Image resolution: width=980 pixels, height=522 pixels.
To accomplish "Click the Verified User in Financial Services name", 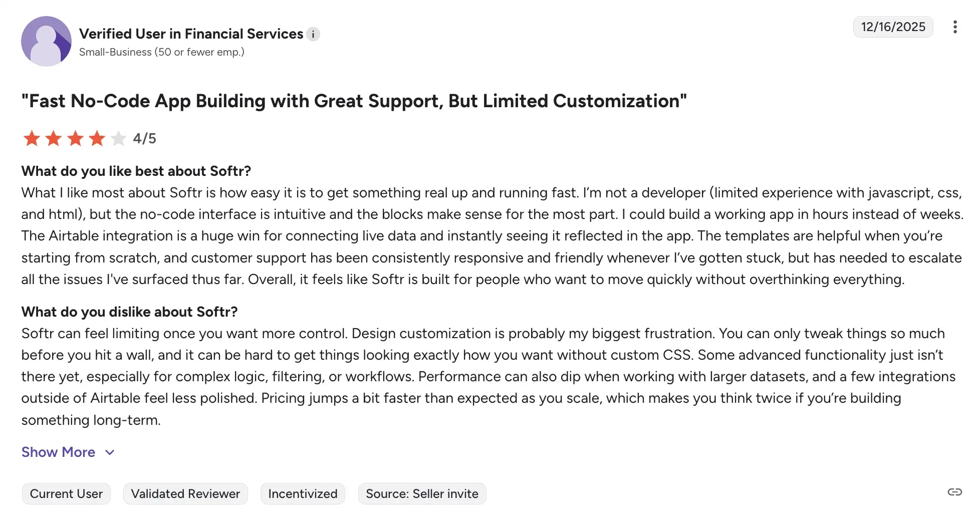I will tap(191, 34).
